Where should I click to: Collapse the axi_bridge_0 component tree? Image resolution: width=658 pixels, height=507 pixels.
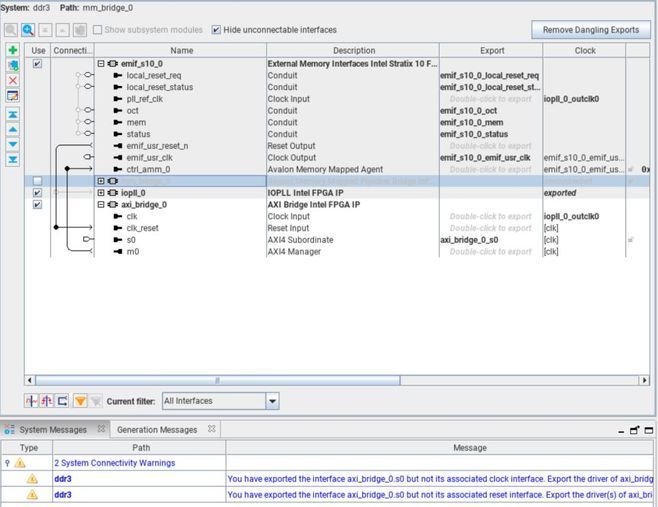point(101,205)
